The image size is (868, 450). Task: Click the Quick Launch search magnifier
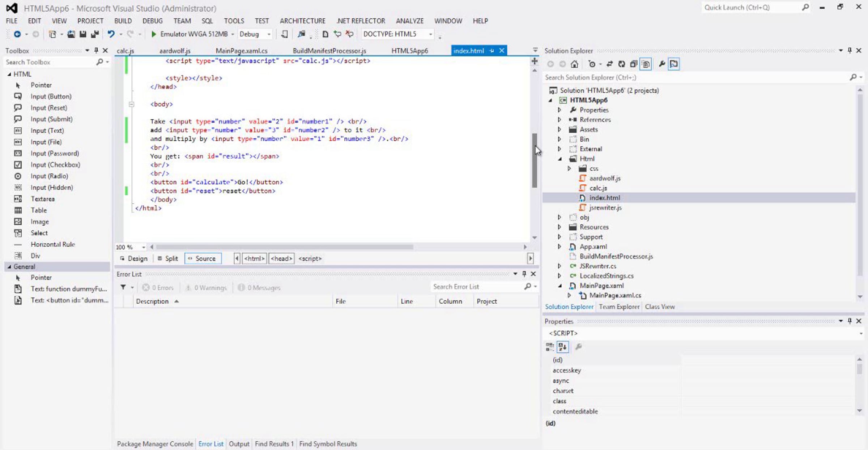pyautogui.click(x=805, y=7)
